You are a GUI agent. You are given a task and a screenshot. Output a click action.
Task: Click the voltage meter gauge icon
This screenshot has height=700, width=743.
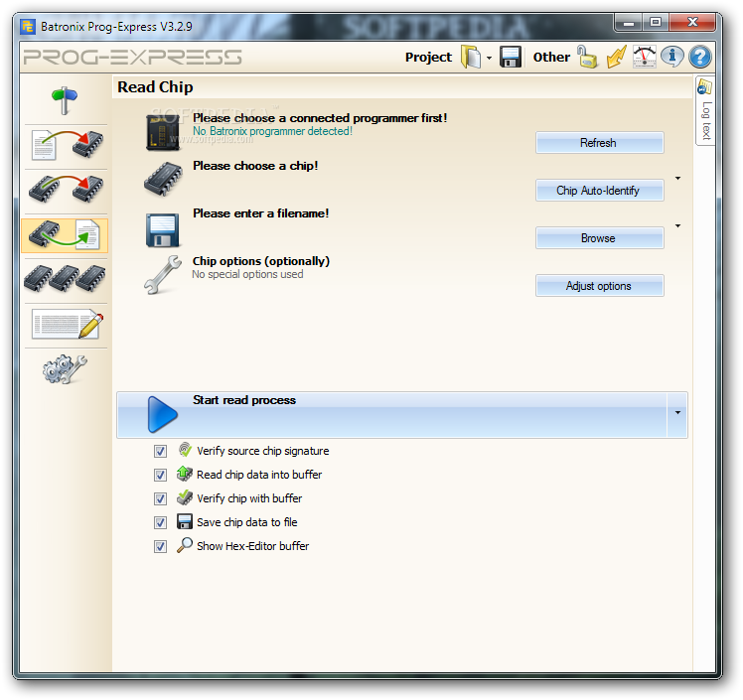645,58
